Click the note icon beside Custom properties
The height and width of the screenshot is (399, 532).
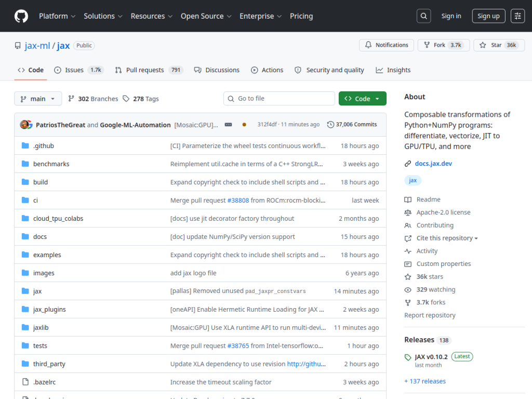click(x=408, y=264)
